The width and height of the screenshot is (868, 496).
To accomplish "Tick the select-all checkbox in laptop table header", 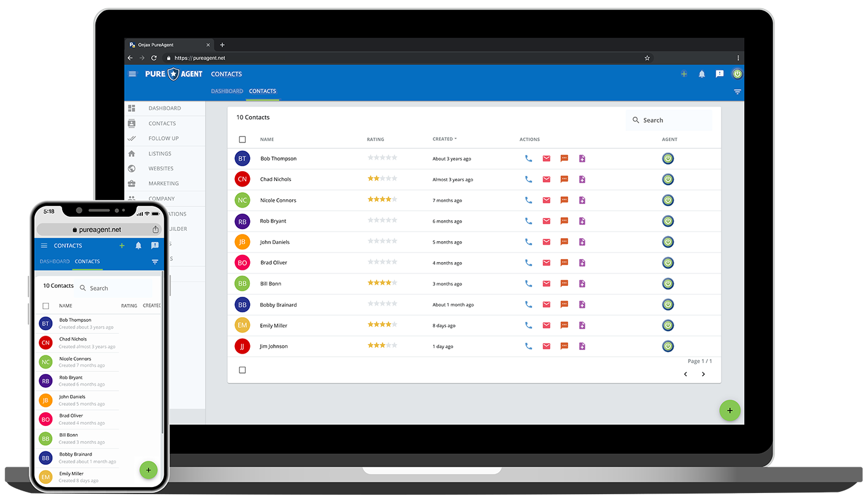I will click(242, 139).
